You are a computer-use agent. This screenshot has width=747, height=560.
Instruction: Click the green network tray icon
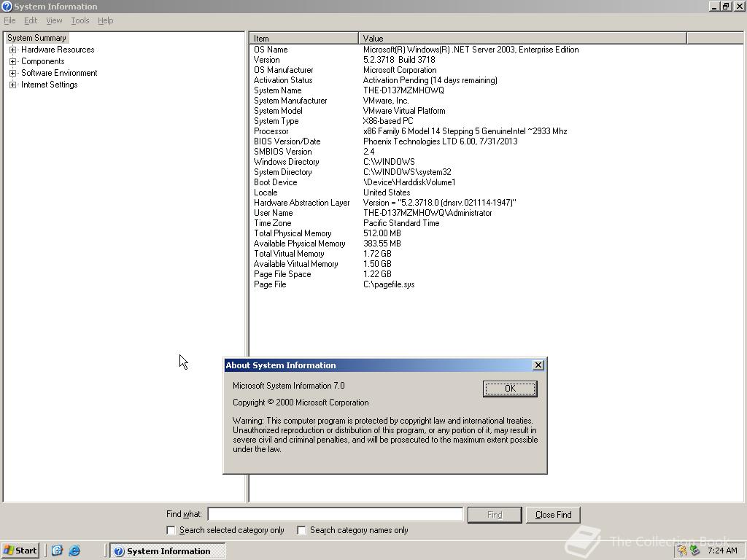(695, 551)
